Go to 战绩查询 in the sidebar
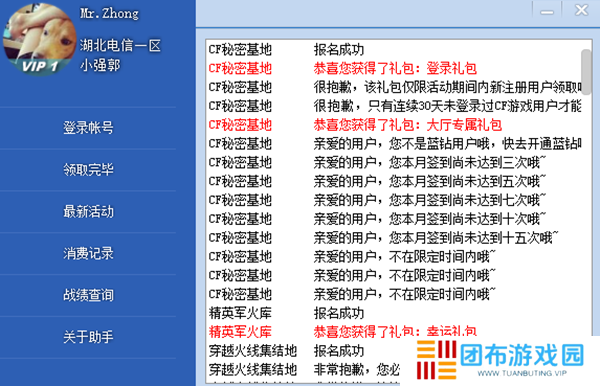 click(x=88, y=295)
